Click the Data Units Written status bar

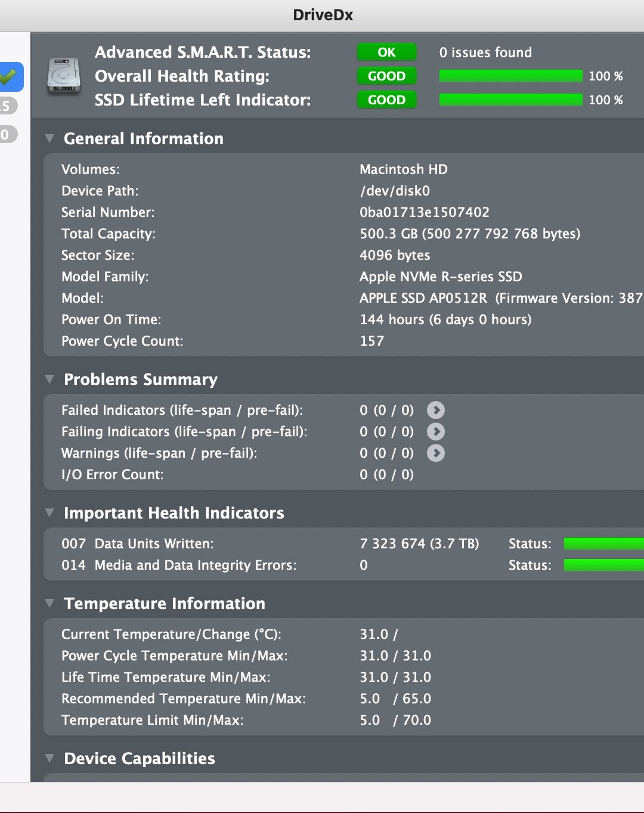click(x=603, y=543)
